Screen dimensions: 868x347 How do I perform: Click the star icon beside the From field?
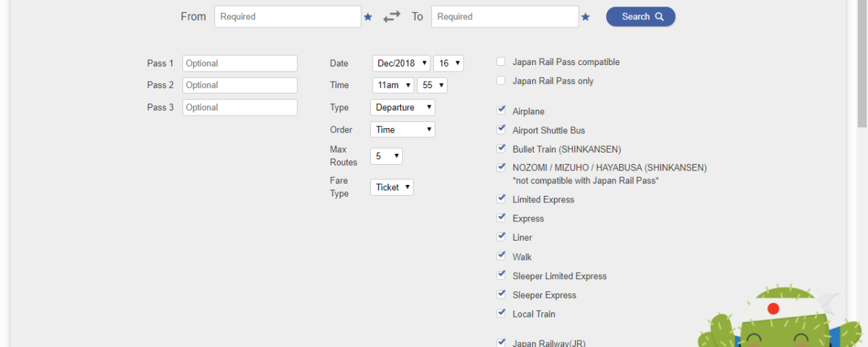click(x=367, y=17)
